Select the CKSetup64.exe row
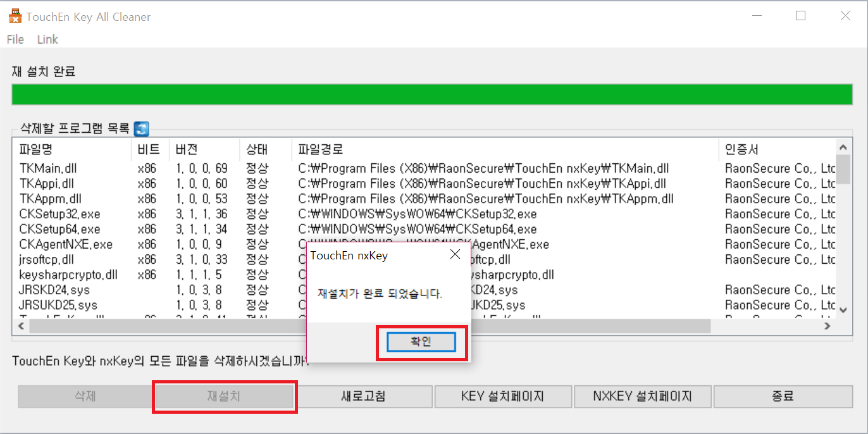The height and width of the screenshot is (434, 868). coord(424,229)
